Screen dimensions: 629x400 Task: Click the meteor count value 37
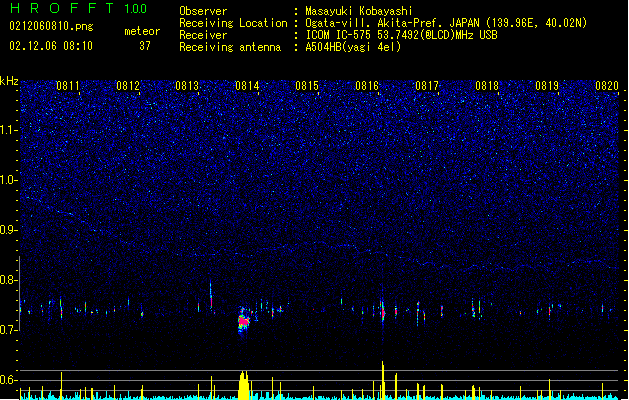tap(145, 46)
